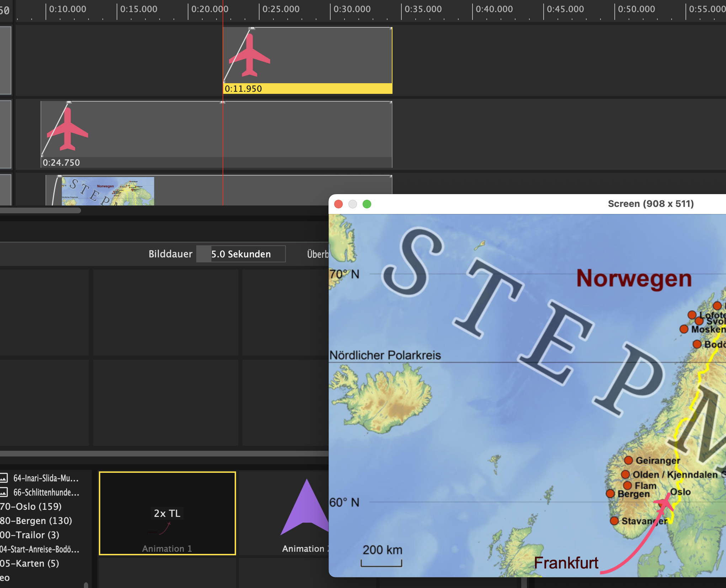
Task: Click the Frankfurt label in the Screen preview
Action: 566,563
